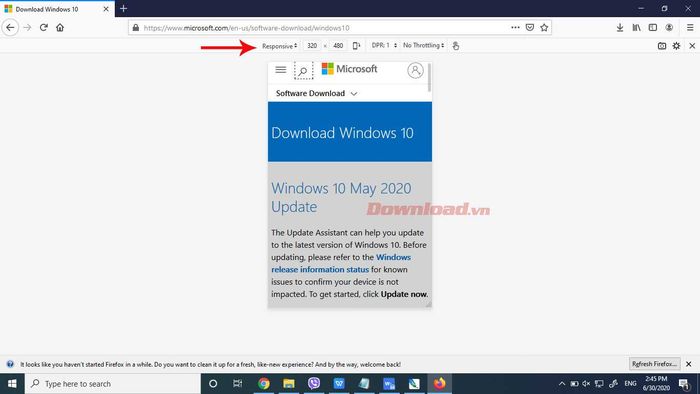Viewport: 700px width, 394px height.
Task: Go back to the previous page
Action: tap(10, 27)
